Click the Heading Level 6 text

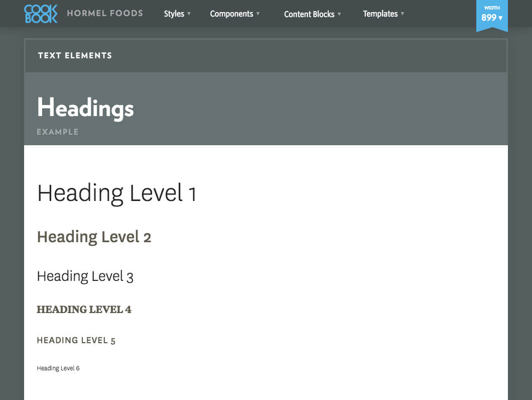(x=58, y=368)
